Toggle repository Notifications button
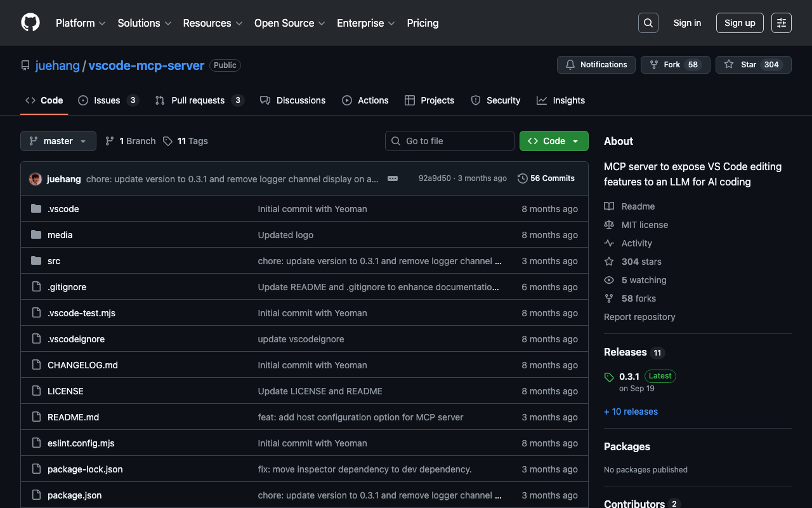 point(596,65)
